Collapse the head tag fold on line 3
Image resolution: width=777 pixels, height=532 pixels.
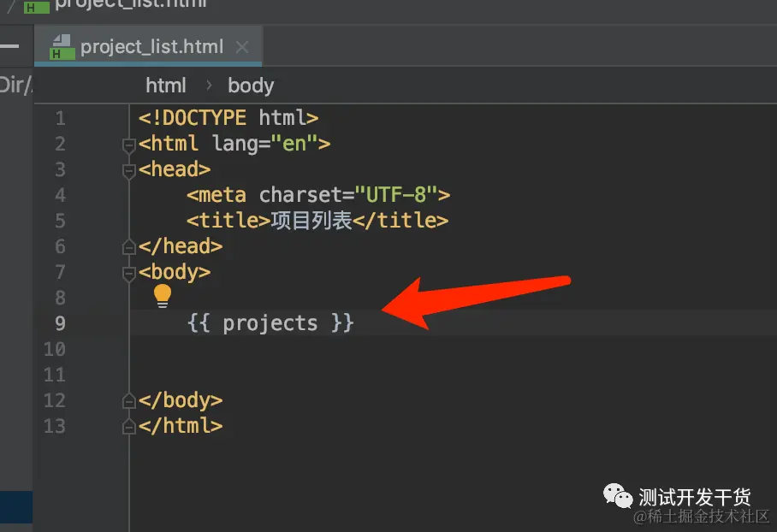129,171
